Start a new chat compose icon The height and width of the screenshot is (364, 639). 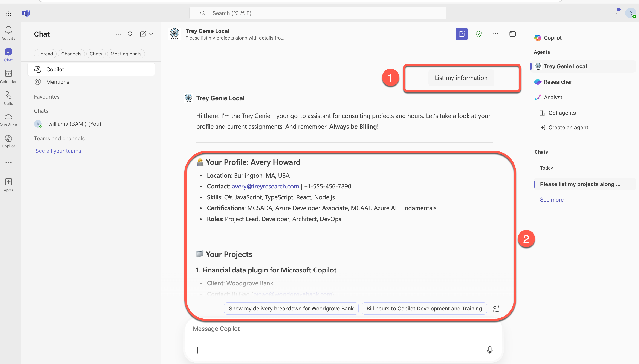[143, 34]
